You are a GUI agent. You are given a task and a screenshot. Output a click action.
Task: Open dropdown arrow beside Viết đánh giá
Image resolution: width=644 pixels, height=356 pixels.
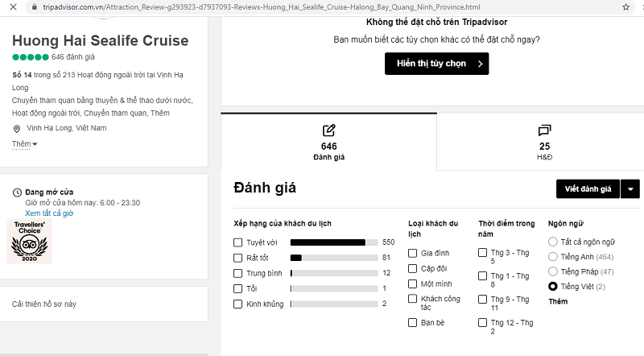point(630,189)
